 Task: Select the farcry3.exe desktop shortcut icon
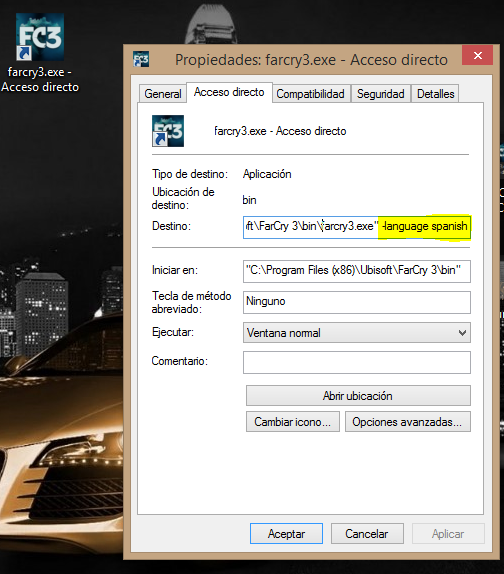(40, 37)
